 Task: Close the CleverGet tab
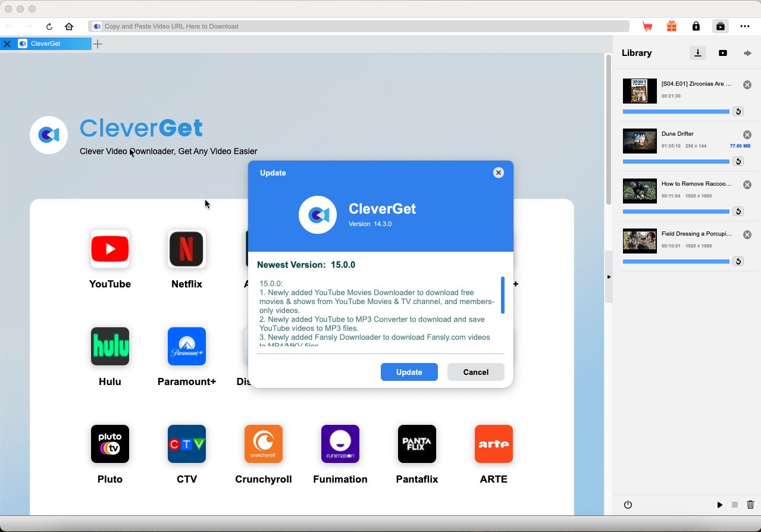click(x=7, y=43)
